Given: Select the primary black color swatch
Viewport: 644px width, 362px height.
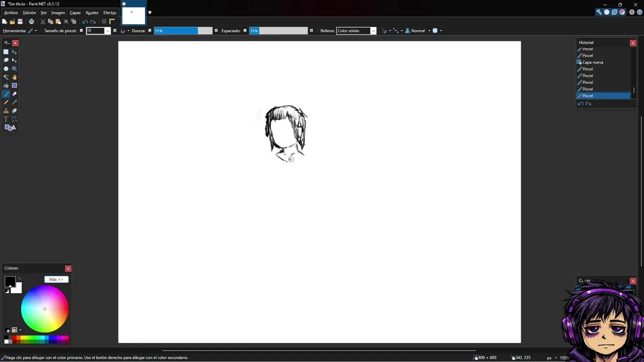Looking at the screenshot, I should click(10, 282).
